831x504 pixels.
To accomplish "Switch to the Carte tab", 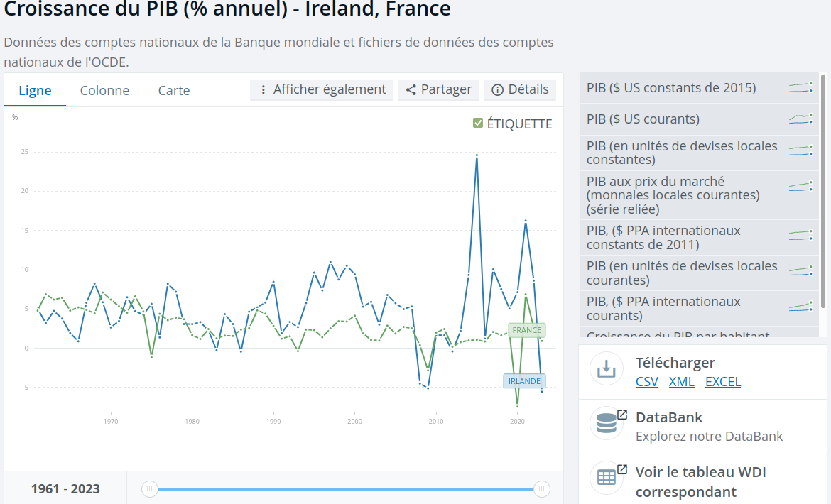I will [173, 91].
